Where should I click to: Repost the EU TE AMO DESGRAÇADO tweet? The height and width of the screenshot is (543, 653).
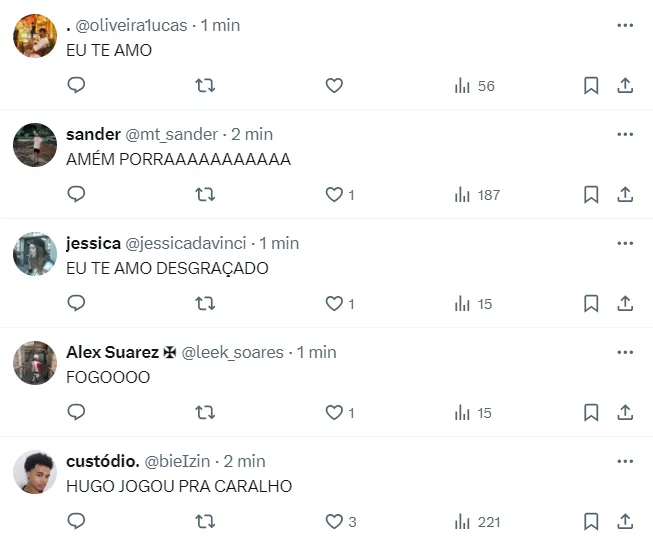point(205,304)
